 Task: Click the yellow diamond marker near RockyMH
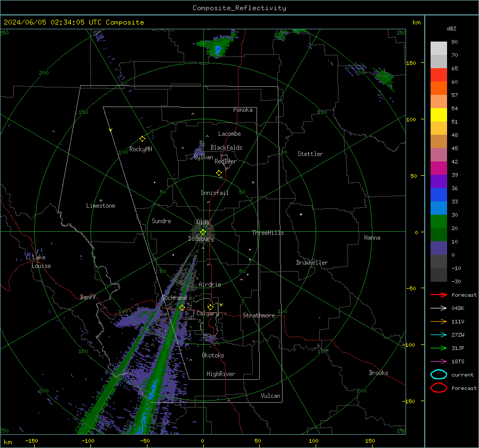click(x=142, y=139)
